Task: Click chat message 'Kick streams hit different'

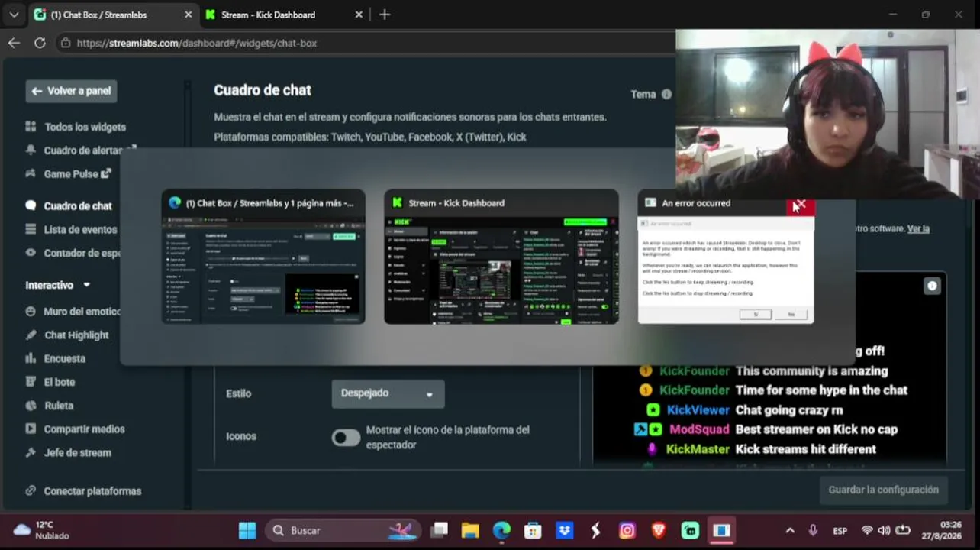Action: click(805, 449)
